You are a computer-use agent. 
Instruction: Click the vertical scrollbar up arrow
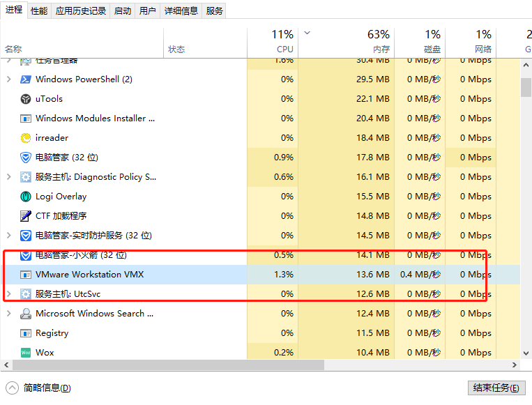click(526, 65)
